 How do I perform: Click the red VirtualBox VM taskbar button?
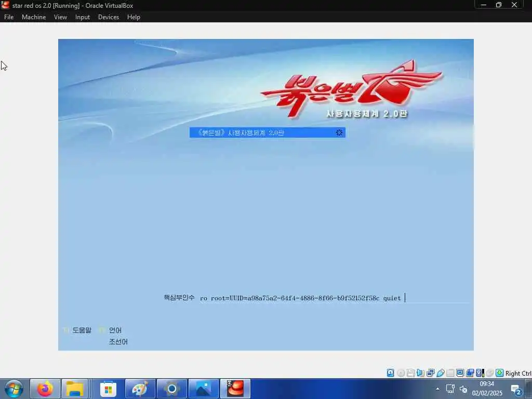pos(235,389)
